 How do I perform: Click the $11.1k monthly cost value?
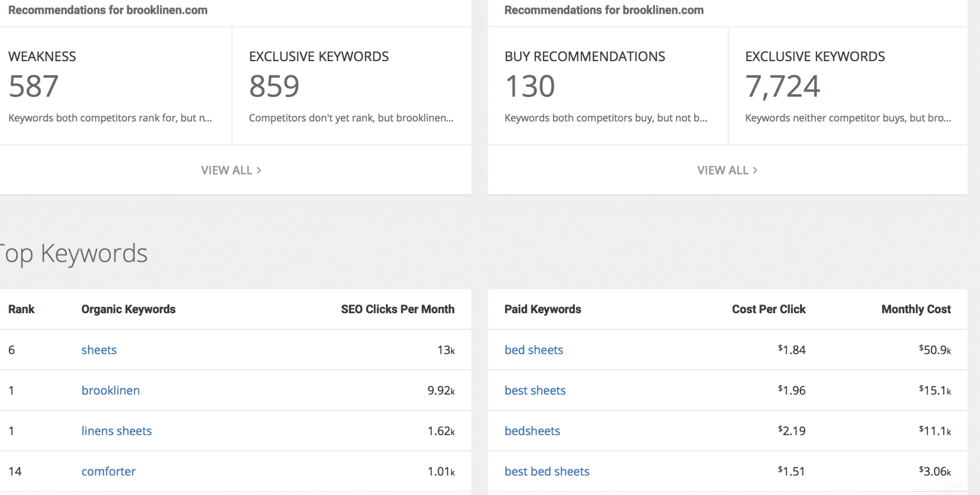[x=935, y=431]
